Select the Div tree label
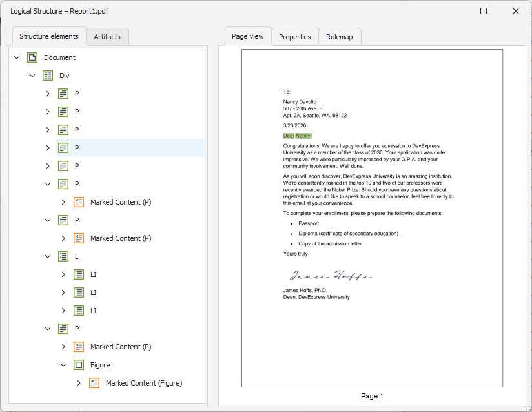 click(x=64, y=76)
